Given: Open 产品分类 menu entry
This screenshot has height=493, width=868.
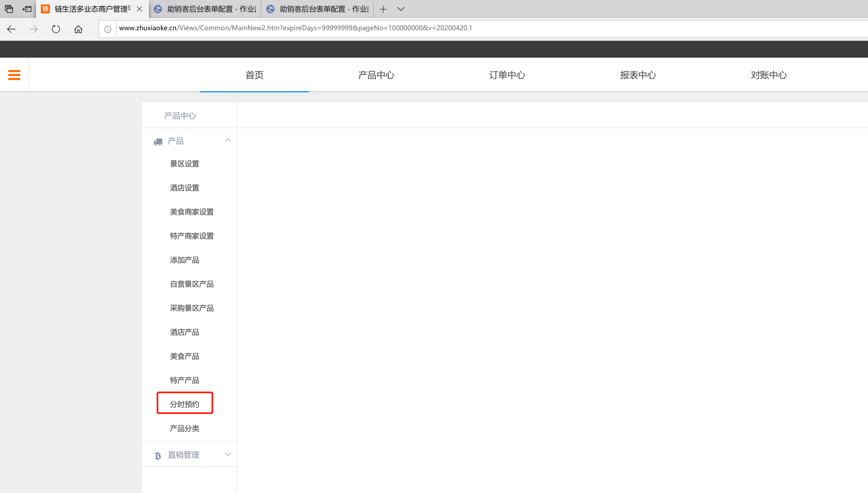Looking at the screenshot, I should 184,428.
